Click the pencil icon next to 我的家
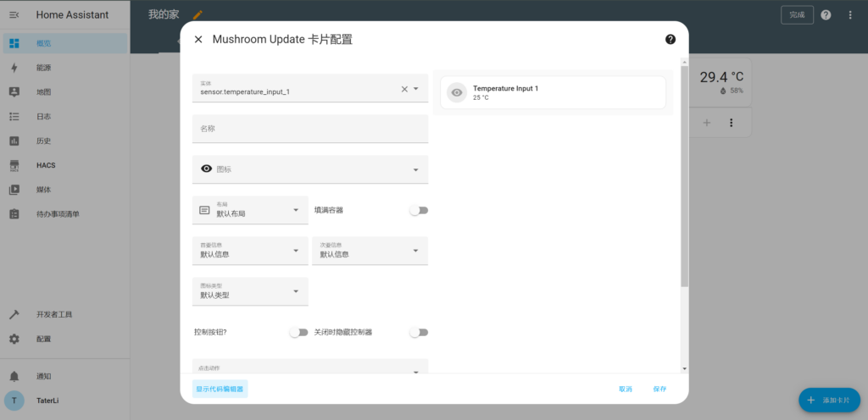This screenshot has width=868, height=420. pos(198,15)
